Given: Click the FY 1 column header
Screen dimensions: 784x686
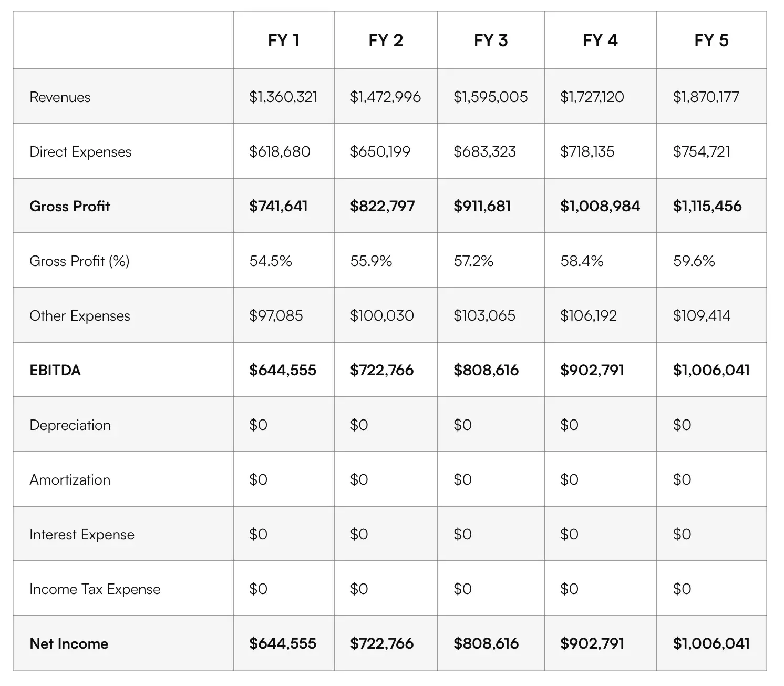Looking at the screenshot, I should click(x=284, y=40).
